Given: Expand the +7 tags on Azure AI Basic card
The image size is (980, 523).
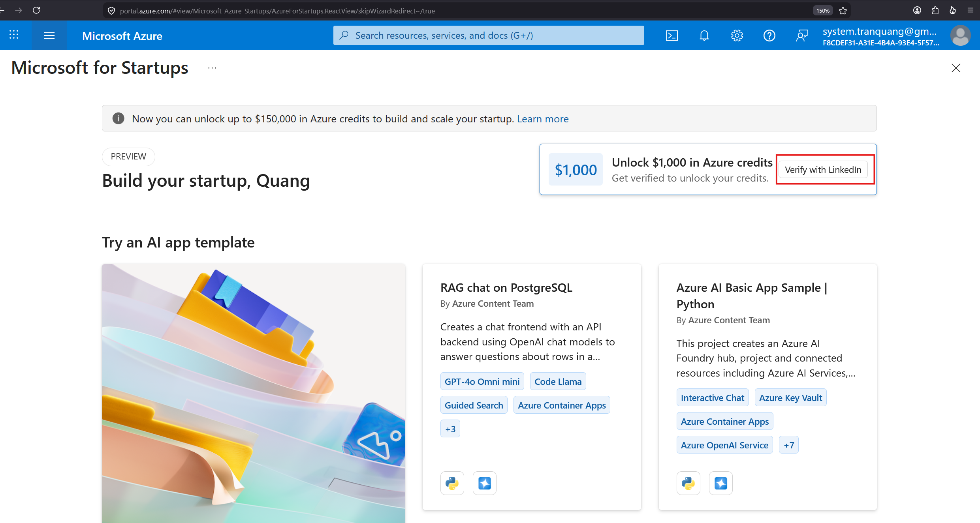Looking at the screenshot, I should tap(789, 445).
